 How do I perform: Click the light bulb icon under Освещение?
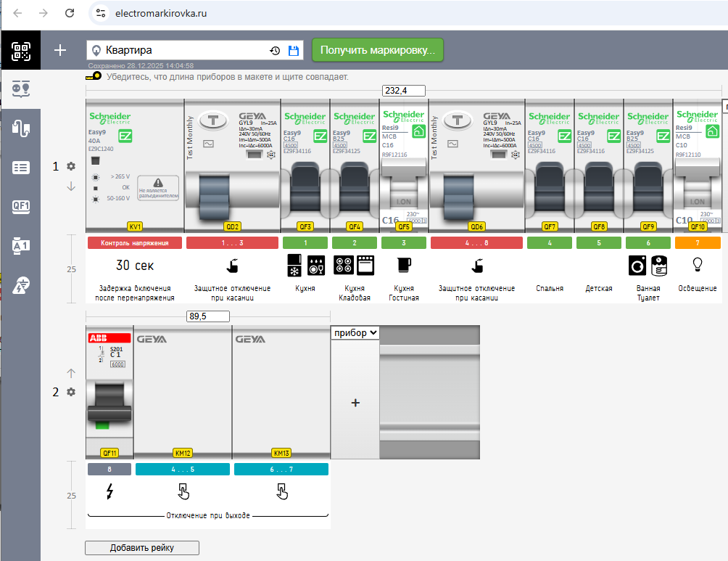point(698,263)
